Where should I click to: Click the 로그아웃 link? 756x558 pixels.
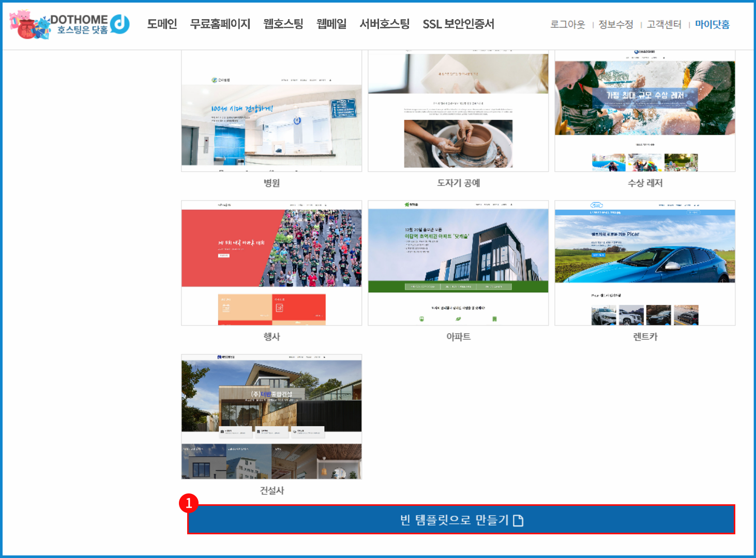[567, 24]
